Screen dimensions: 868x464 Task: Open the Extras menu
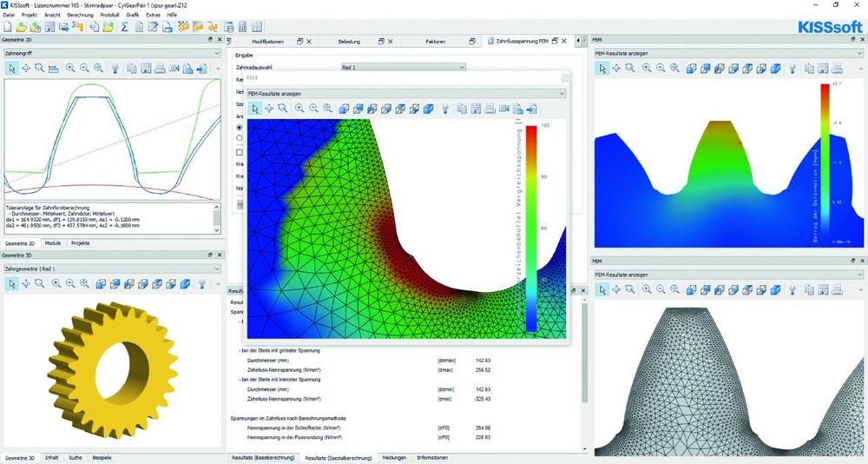pos(154,15)
